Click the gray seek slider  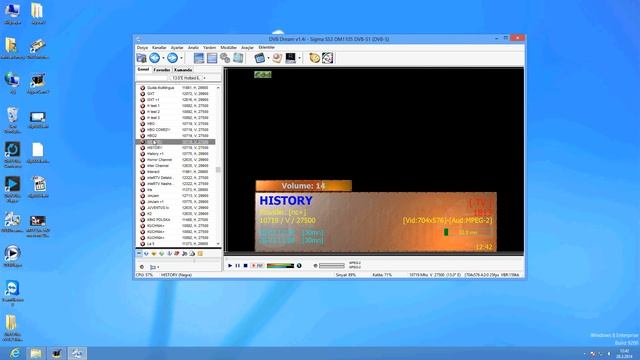331,266
